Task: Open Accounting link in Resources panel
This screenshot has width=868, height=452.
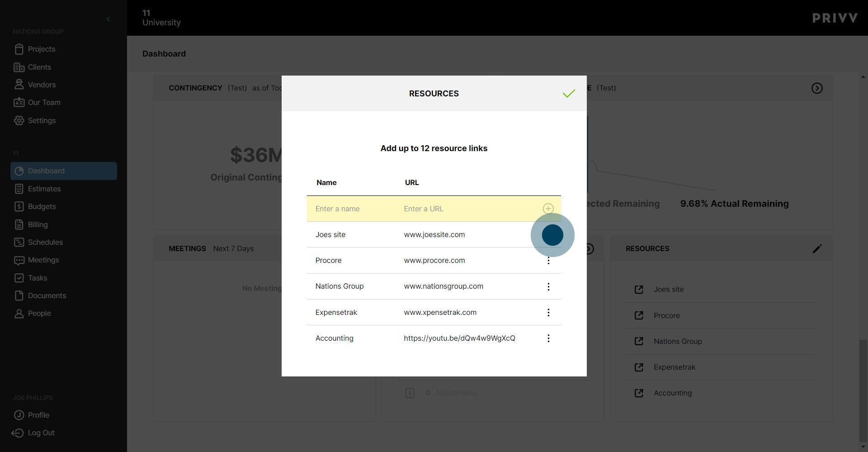Action: tap(673, 393)
